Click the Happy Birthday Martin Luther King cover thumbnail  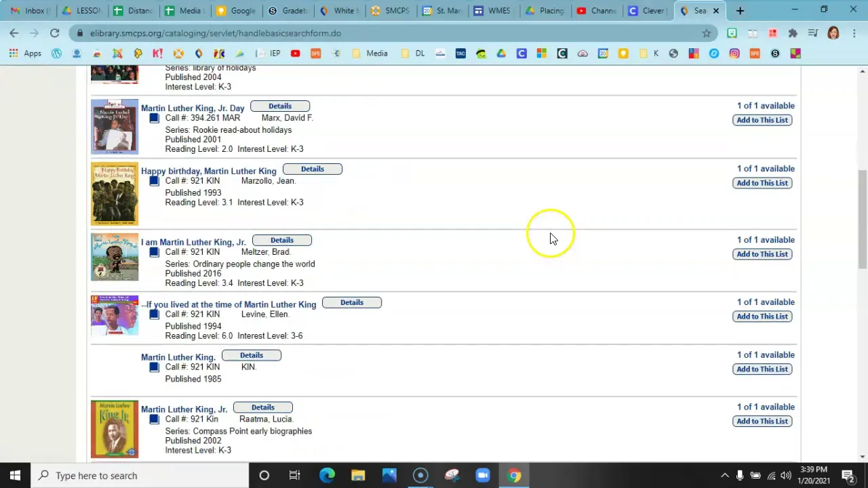115,194
